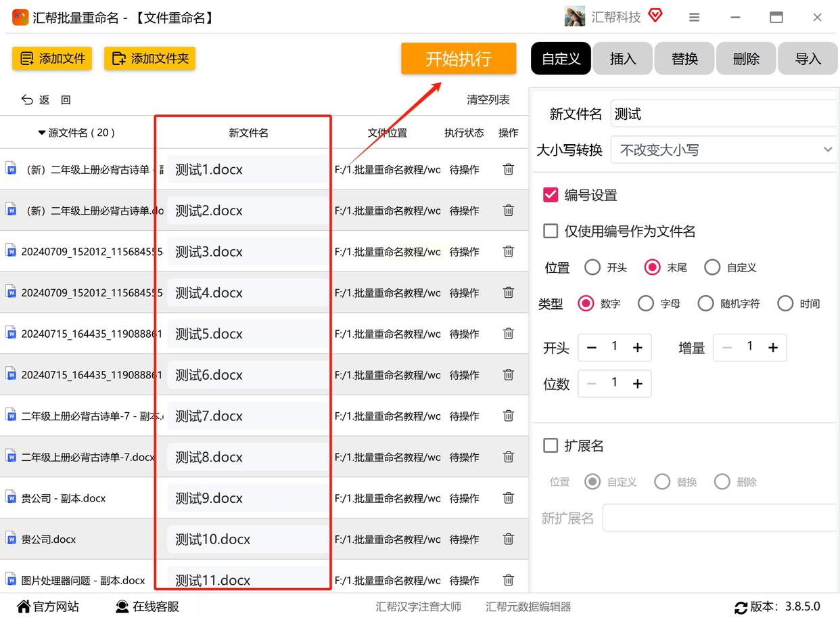
Task: Click the red VIP badge icon
Action: (655, 15)
